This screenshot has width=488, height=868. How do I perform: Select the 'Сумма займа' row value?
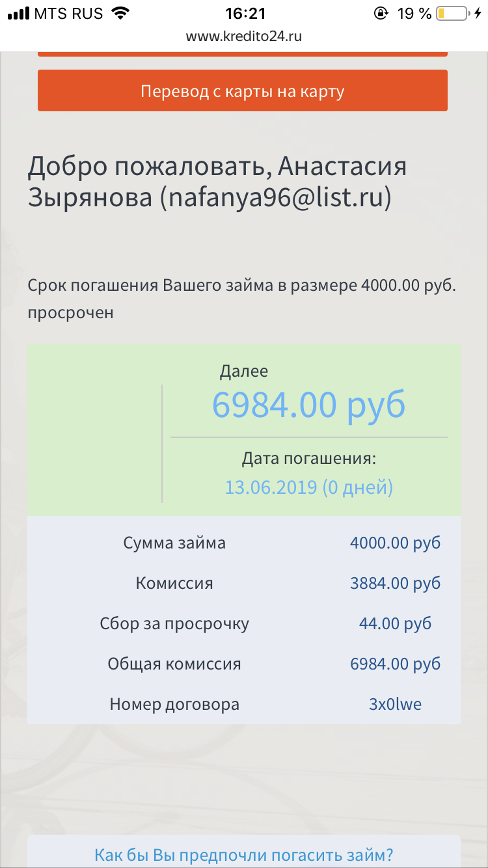395,543
